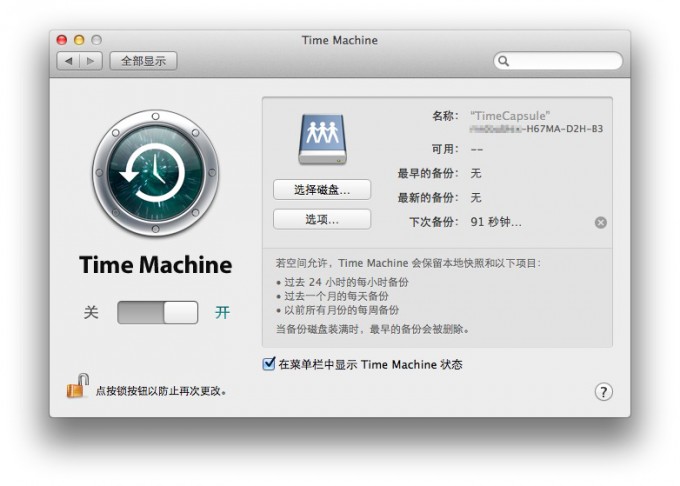The image size is (680, 486).
Task: Click the magnifying glass search icon
Action: pos(504,61)
